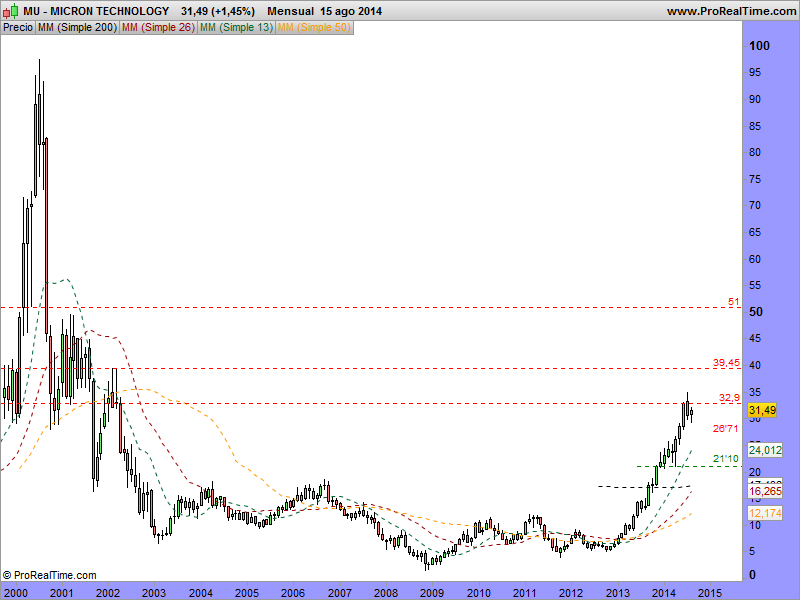This screenshot has width=800, height=600.
Task: Pick the 55 price axis value
Action: tap(755, 285)
